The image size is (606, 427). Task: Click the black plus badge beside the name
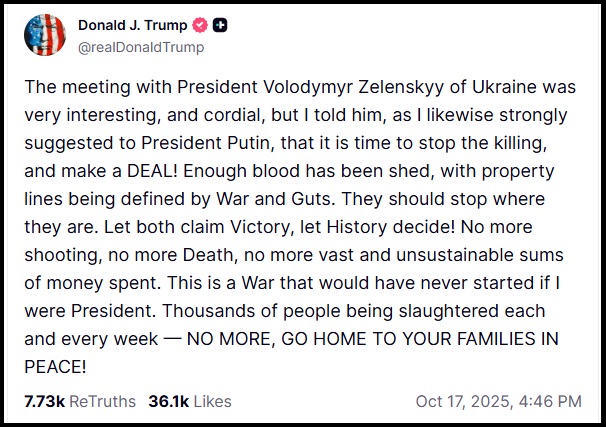tap(219, 24)
